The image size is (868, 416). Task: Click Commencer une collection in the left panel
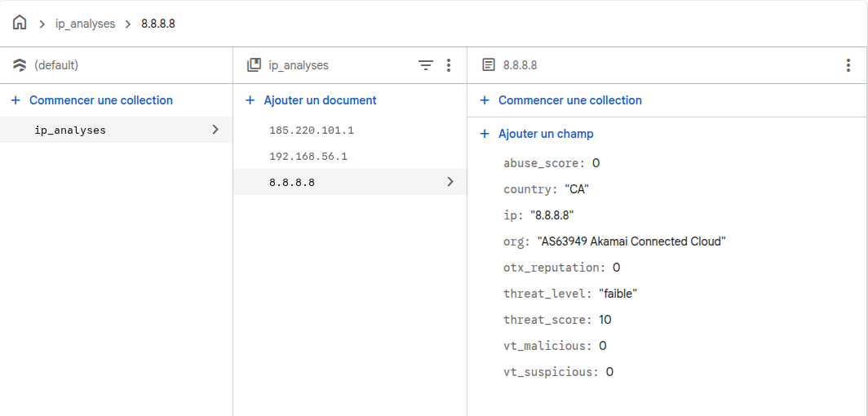pos(101,100)
